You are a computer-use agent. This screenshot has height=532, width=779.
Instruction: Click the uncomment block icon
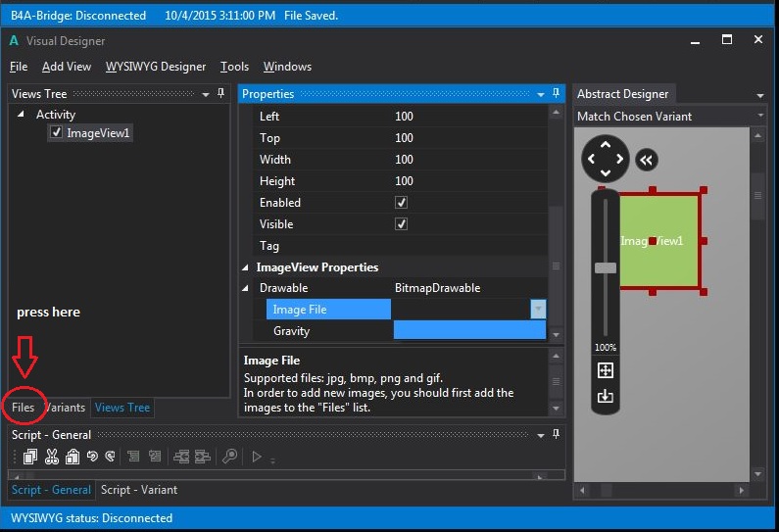click(155, 456)
